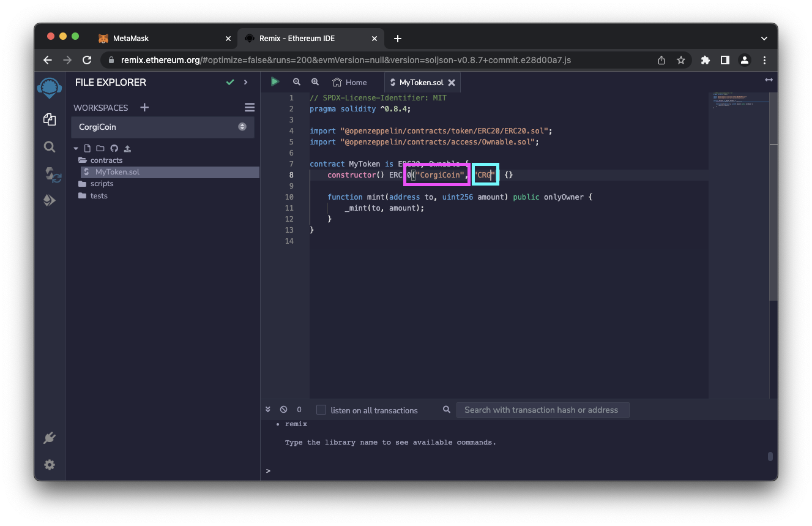The height and width of the screenshot is (526, 812).
Task: Toggle the browser side panel icon
Action: pos(724,60)
